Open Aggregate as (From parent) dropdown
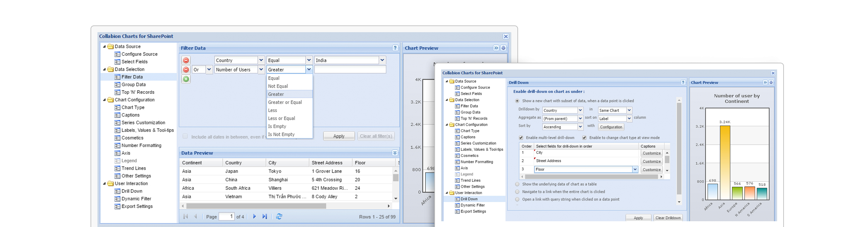The height and width of the screenshot is (227, 868). pyautogui.click(x=580, y=119)
